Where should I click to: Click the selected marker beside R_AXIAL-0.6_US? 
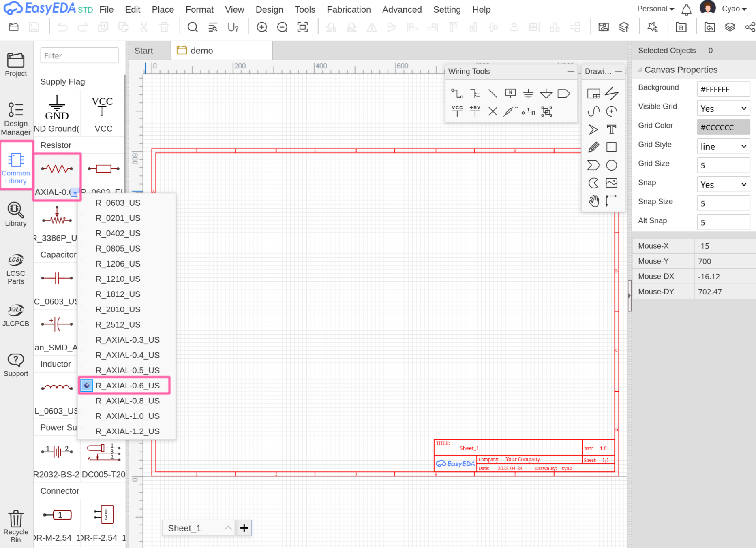pyautogui.click(x=87, y=385)
